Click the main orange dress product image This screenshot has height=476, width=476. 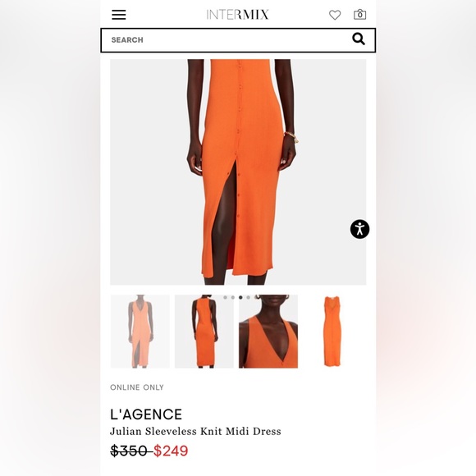point(238,172)
